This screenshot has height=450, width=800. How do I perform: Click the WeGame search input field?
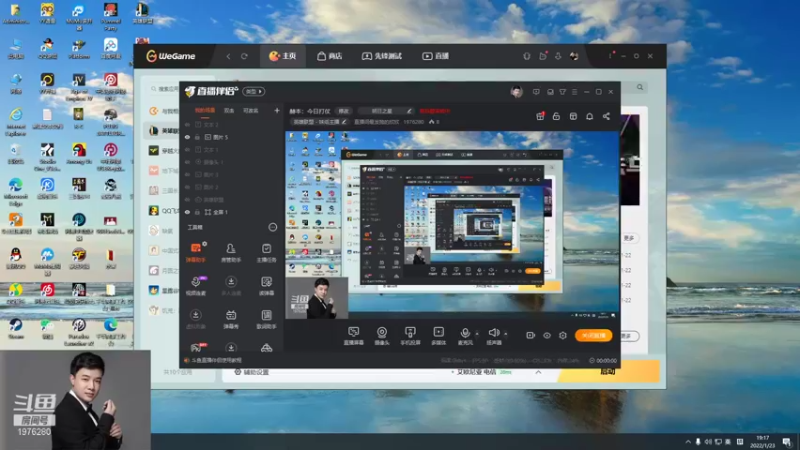point(165,89)
